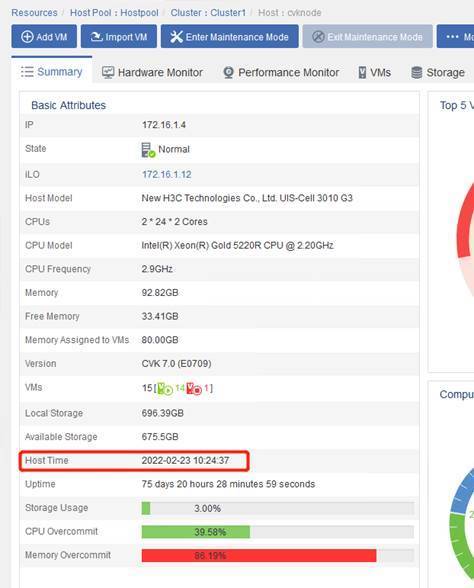Open the Performance Monitor tab
The width and height of the screenshot is (474, 588).
[x=281, y=72]
